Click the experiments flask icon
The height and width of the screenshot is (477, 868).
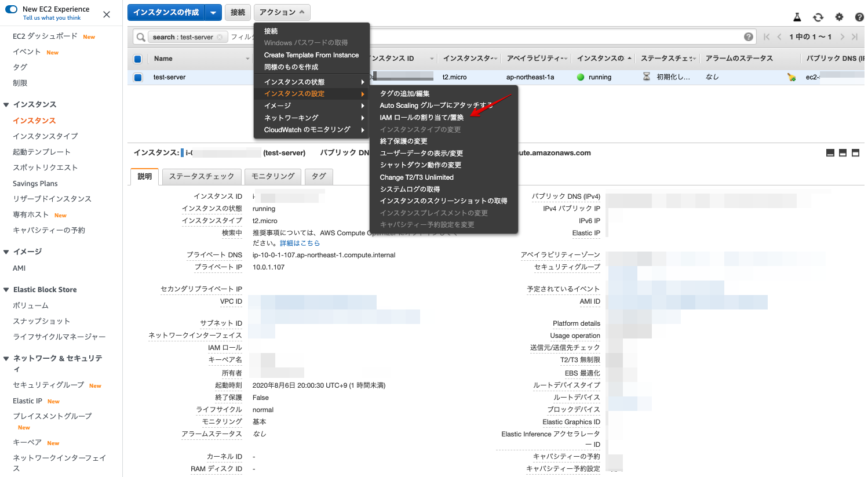coord(797,17)
